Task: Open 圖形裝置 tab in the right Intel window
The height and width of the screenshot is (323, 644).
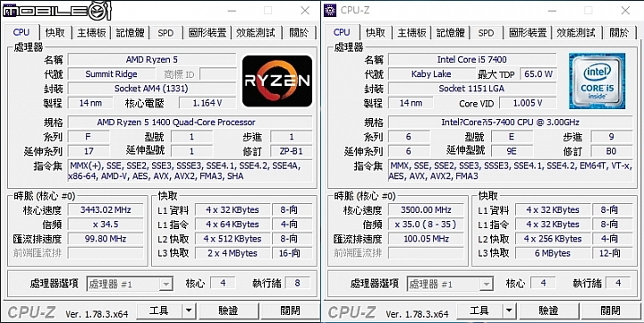Action: pos(528,32)
